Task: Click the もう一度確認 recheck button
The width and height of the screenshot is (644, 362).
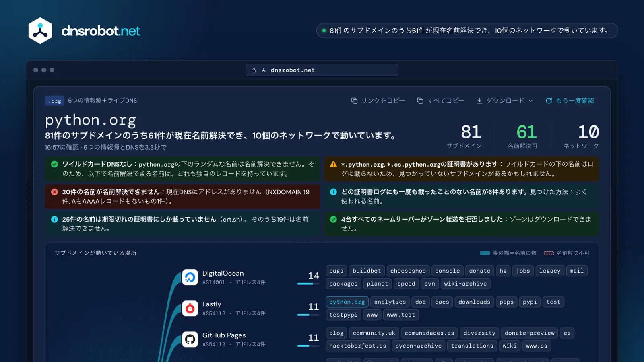Action: (570, 101)
